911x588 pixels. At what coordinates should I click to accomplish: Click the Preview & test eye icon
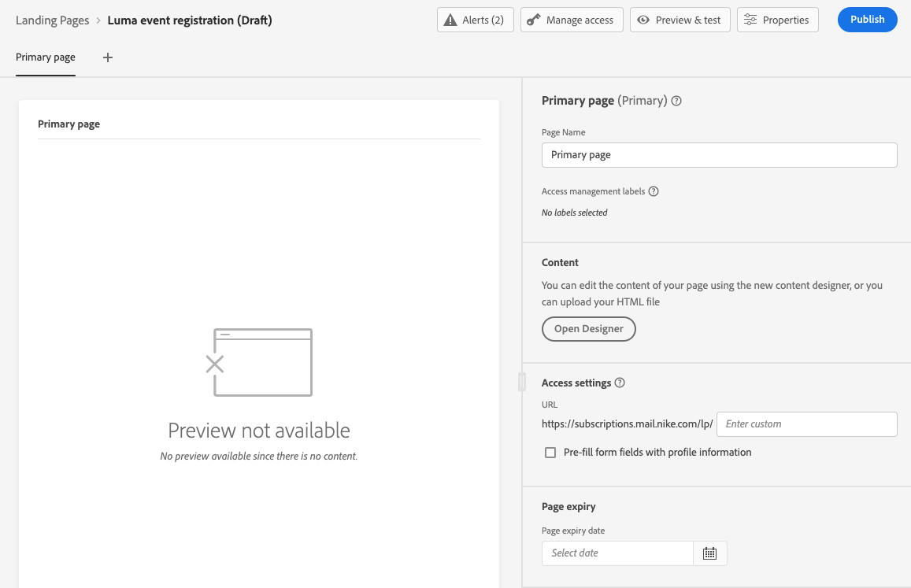point(644,20)
